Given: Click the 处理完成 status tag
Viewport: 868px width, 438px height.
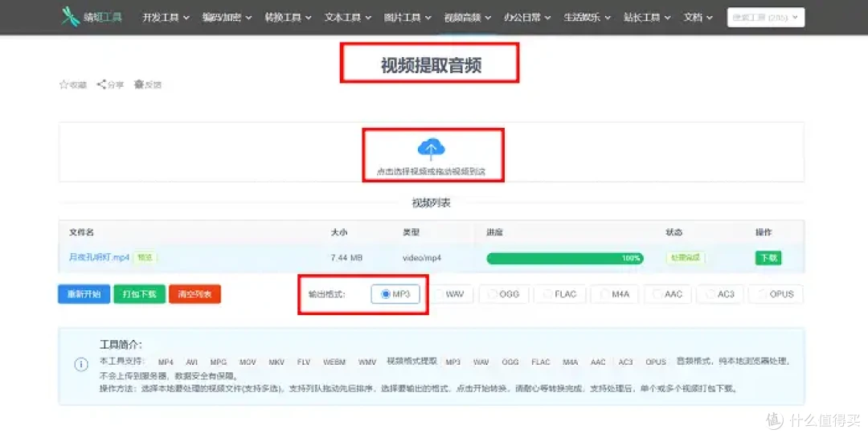Looking at the screenshot, I should 686,257.
